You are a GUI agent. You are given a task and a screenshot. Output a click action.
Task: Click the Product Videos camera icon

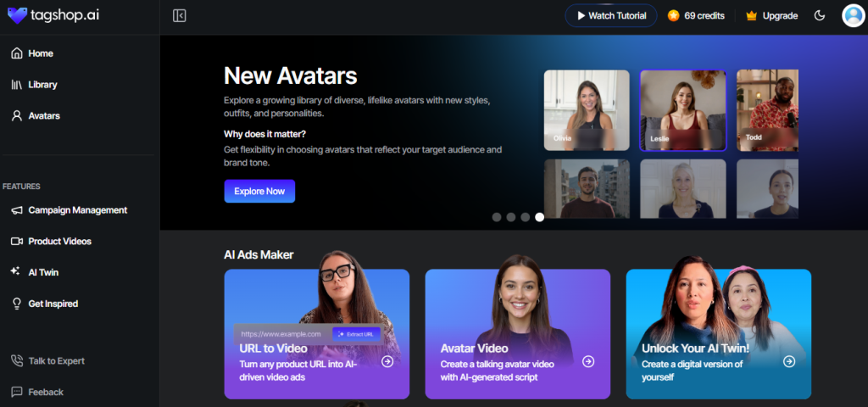click(x=17, y=242)
